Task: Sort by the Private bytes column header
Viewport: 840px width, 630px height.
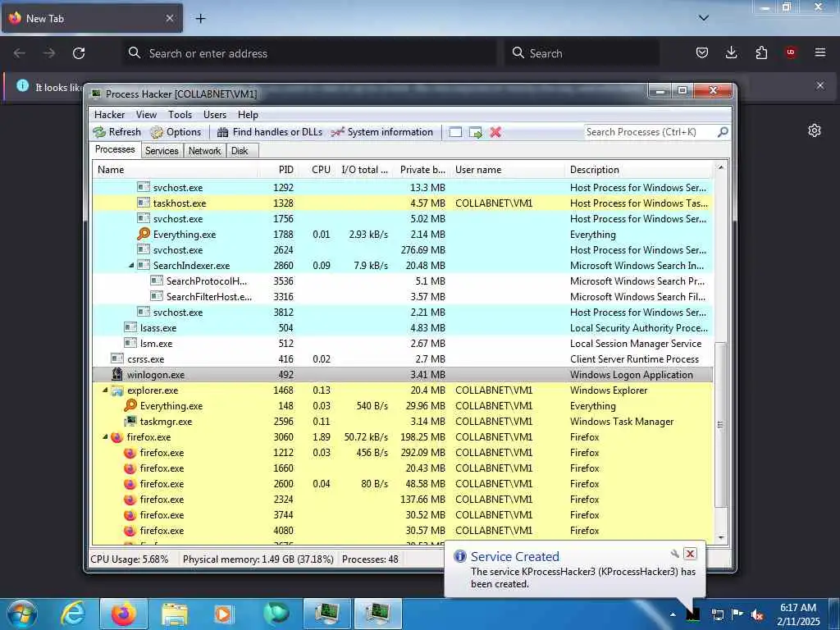Action: (421, 170)
